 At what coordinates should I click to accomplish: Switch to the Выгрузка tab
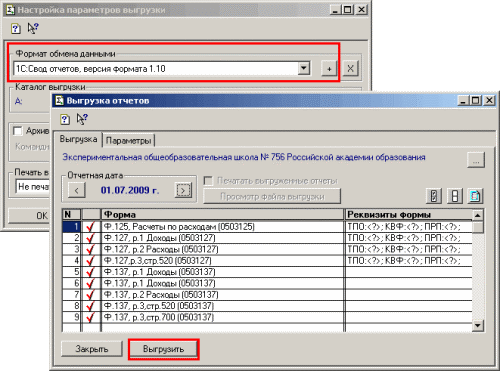click(78, 139)
